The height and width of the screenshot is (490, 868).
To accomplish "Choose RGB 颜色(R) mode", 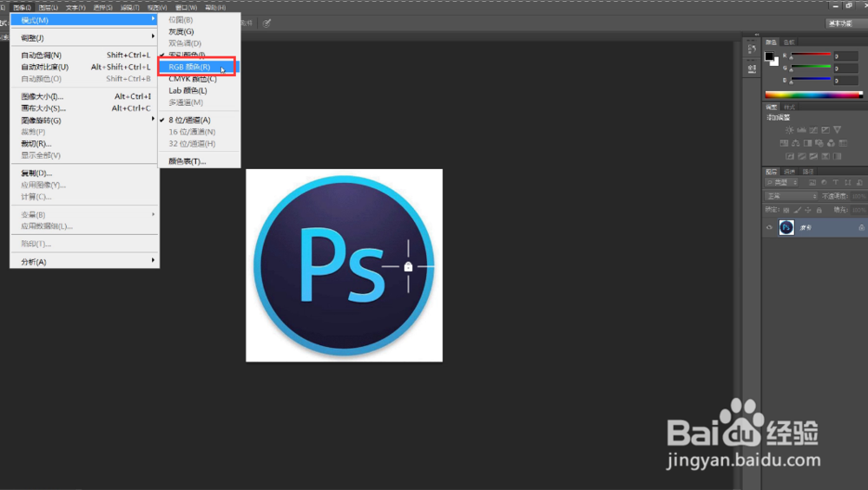I will (200, 67).
